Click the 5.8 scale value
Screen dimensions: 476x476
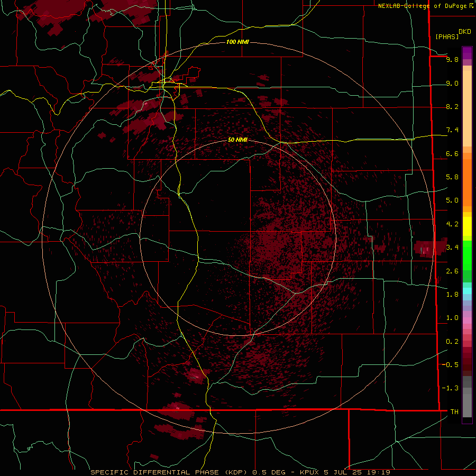452,177
